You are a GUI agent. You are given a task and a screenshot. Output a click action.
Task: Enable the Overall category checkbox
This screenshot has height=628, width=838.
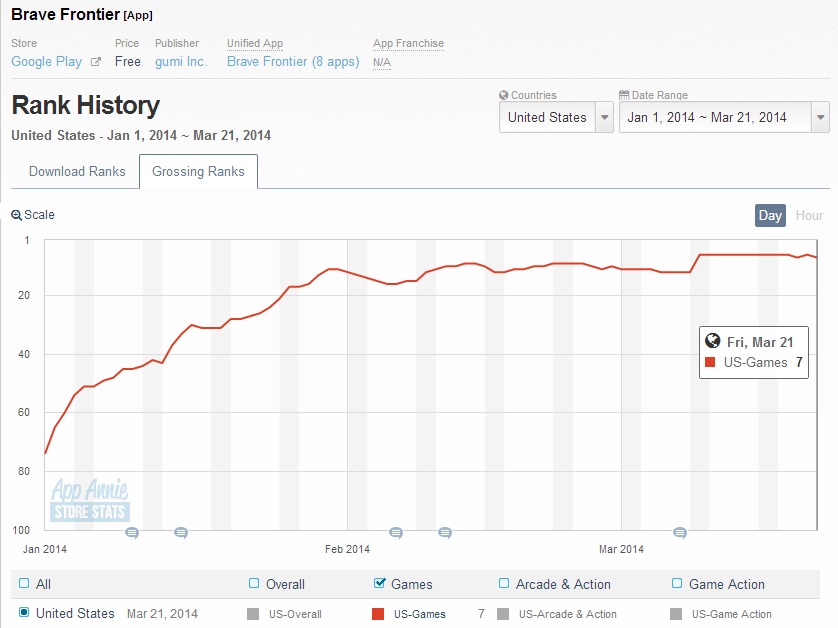tap(254, 583)
